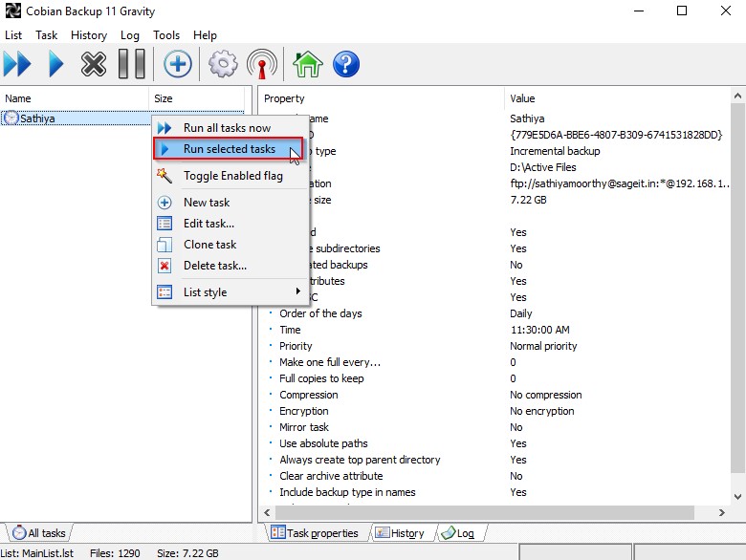Open Help via the question mark icon
746x560 pixels.
(345, 64)
